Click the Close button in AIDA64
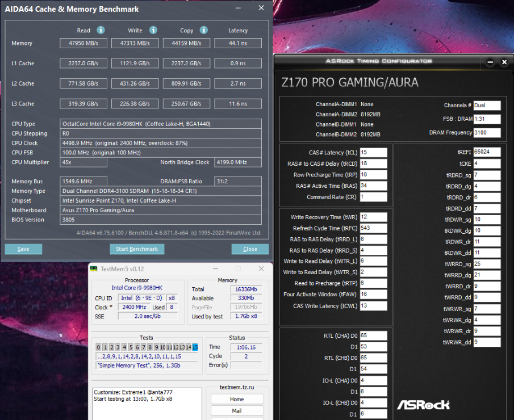The width and height of the screenshot is (514, 420). tap(250, 249)
